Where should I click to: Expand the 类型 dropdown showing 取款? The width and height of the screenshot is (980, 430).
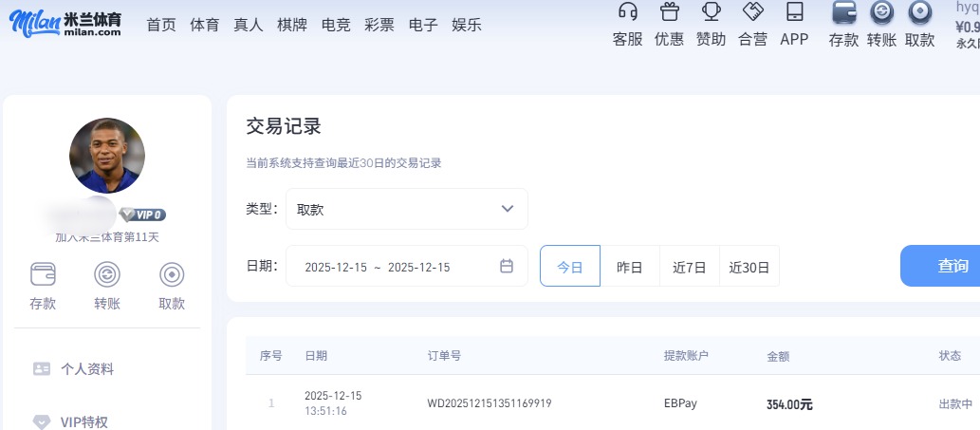point(407,209)
